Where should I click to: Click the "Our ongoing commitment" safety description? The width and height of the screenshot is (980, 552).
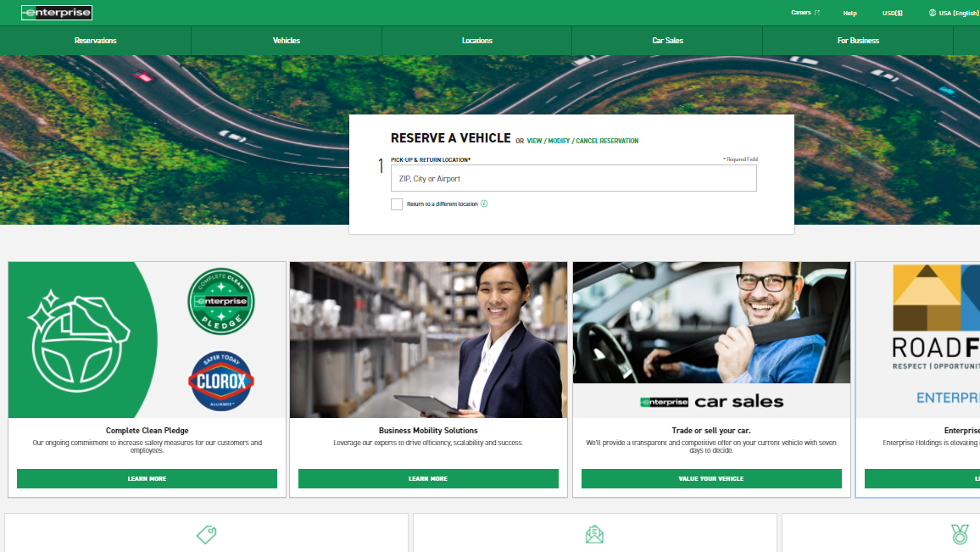point(147,446)
